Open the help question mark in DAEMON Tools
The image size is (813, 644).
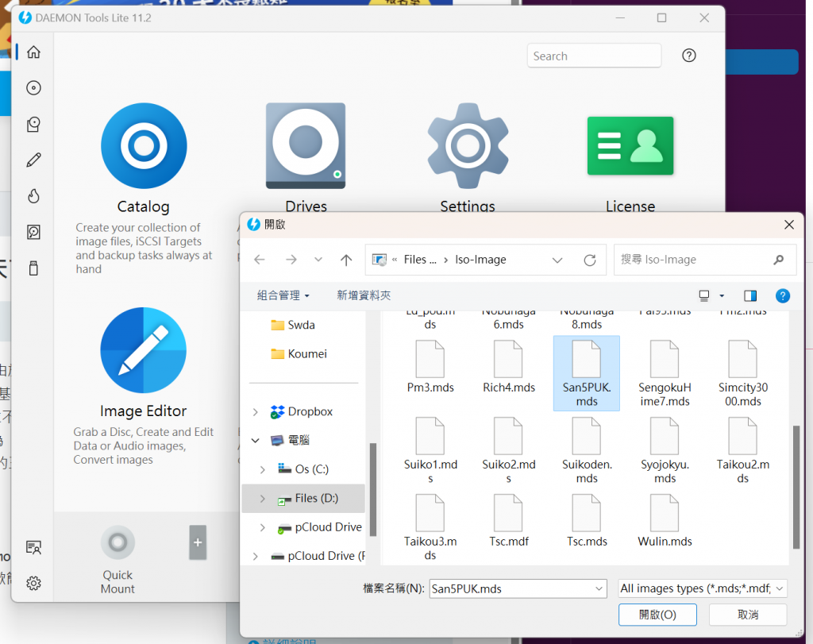pyautogui.click(x=688, y=56)
